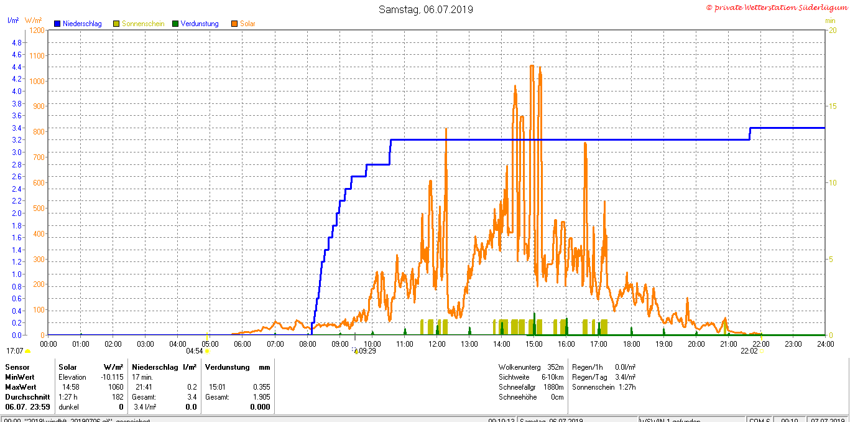Select the Verdunstung legend label
Viewport: 868px width, 422px height.
[200, 24]
